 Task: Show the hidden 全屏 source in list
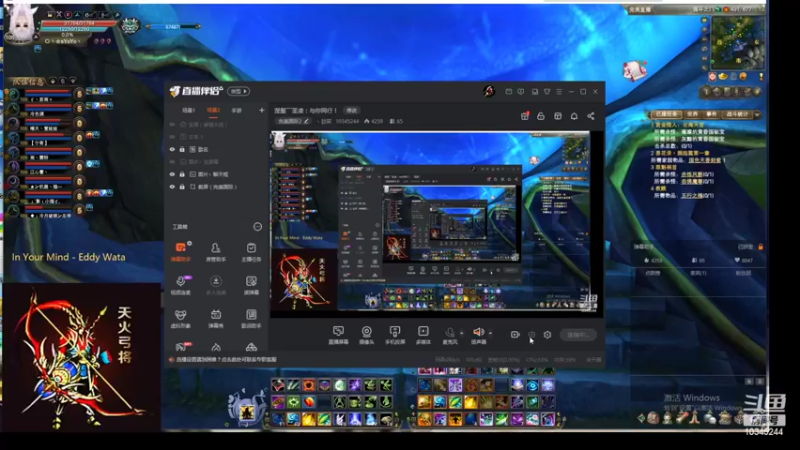click(x=172, y=124)
